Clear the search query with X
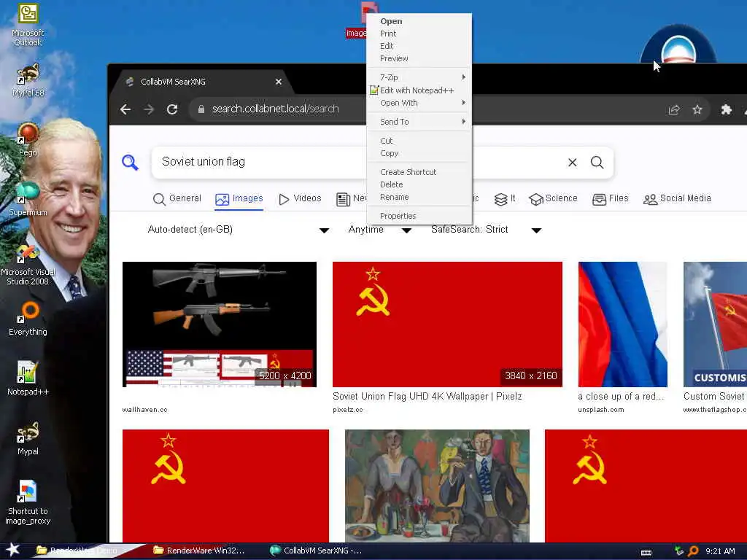Image resolution: width=747 pixels, height=560 pixels. [572, 163]
